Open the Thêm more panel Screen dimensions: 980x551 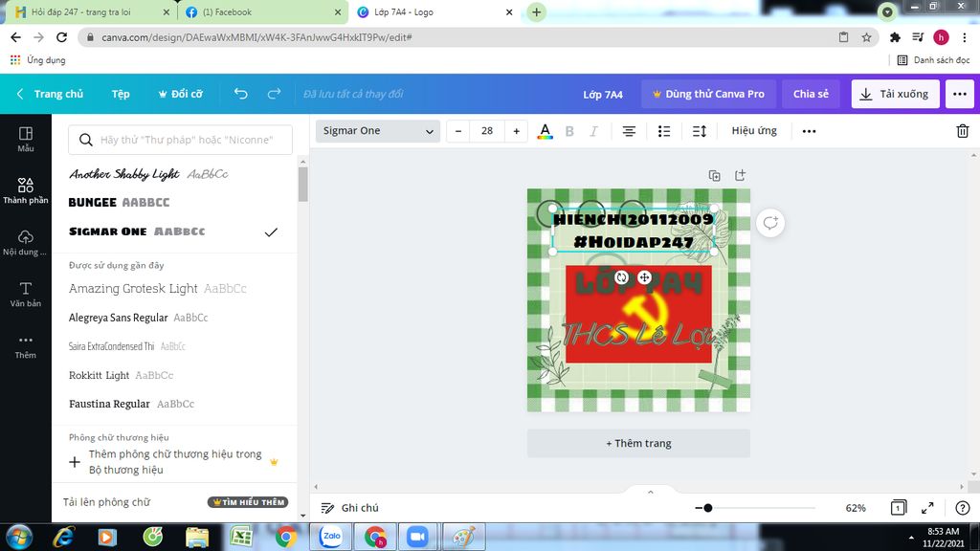26,346
